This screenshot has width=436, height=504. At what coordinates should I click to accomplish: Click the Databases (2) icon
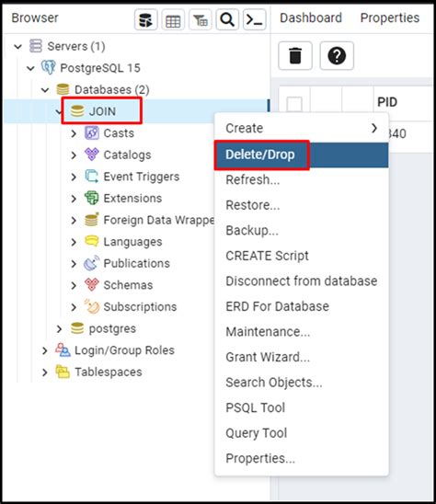[x=63, y=89]
